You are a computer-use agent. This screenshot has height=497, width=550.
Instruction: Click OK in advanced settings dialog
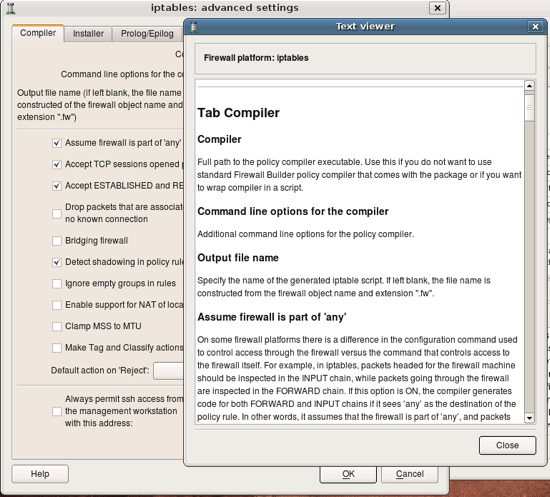click(x=348, y=474)
